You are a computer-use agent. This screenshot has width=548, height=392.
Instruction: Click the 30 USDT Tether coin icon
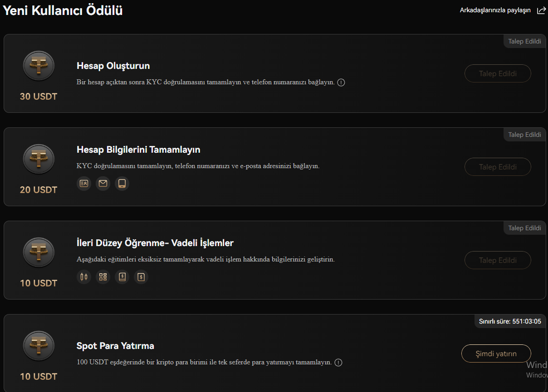(x=39, y=66)
